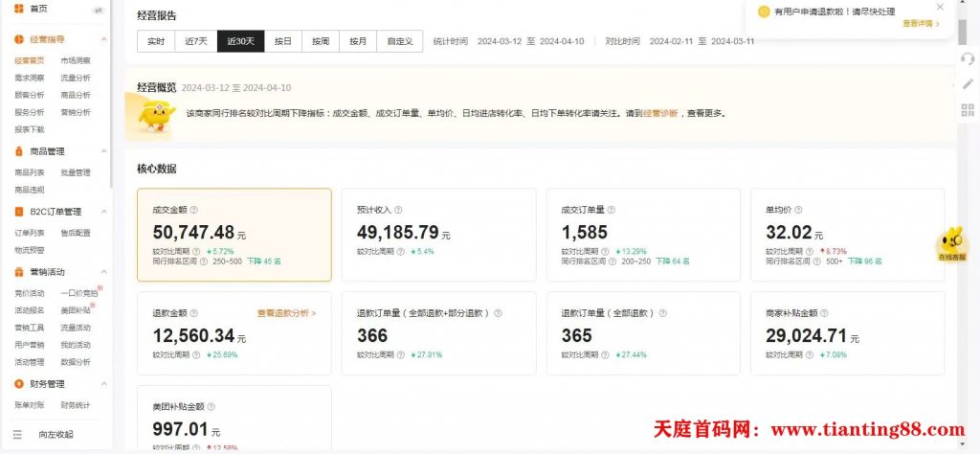This screenshot has height=454, width=980.
Task: Switch to the 按周 time tab
Action: pyautogui.click(x=321, y=42)
